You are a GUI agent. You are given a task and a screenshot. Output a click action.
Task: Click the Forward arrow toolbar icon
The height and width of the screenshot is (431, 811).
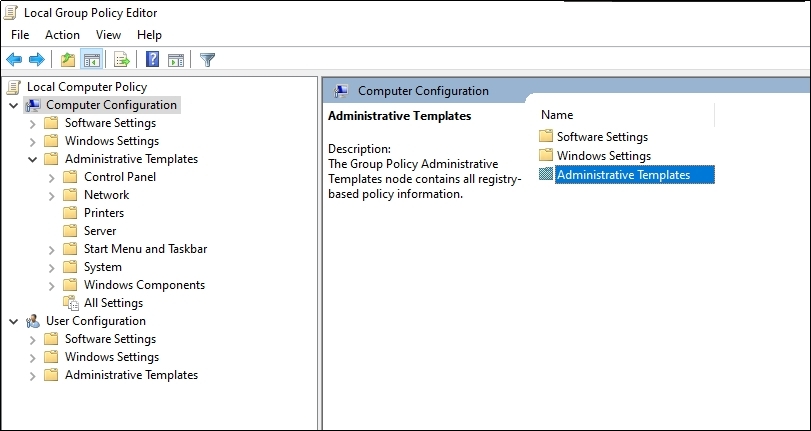[37, 60]
